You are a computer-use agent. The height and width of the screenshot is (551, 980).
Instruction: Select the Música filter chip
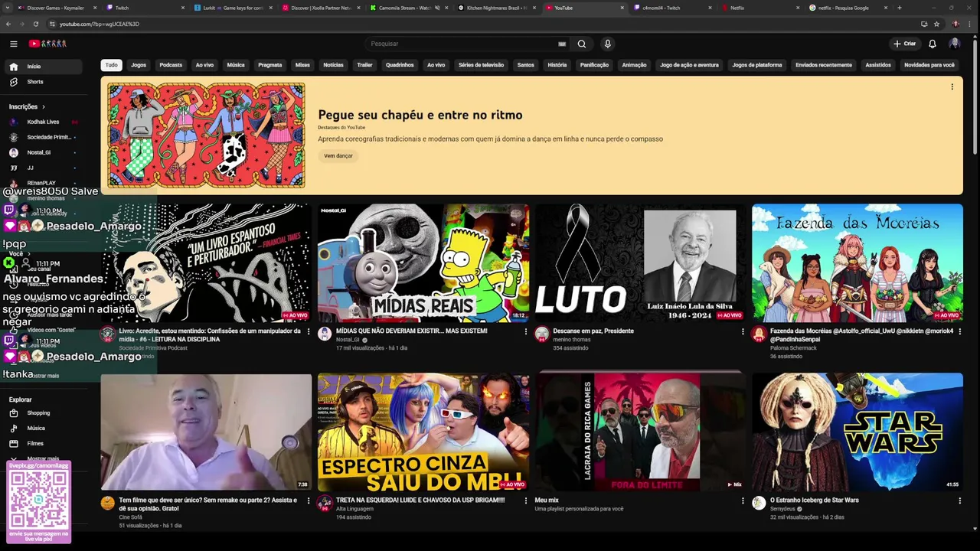236,65
